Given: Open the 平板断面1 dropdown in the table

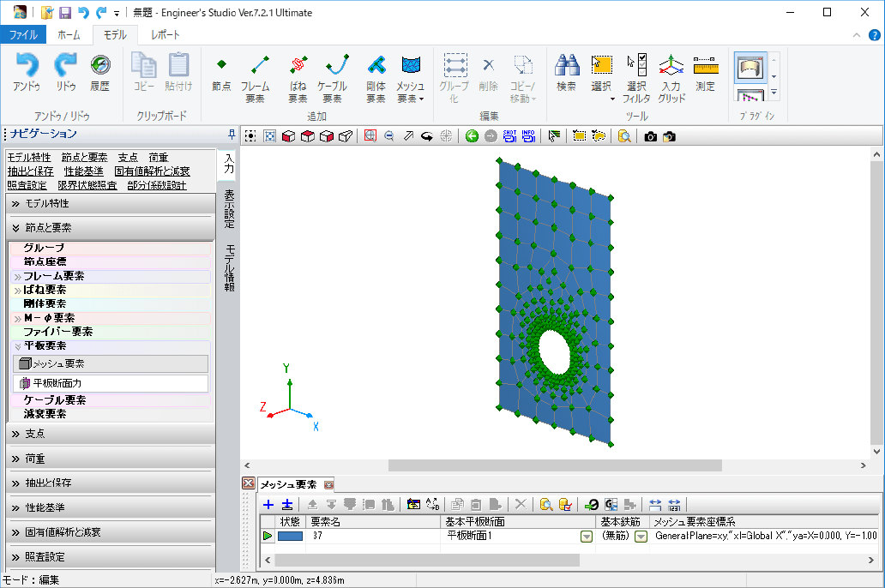Looking at the screenshot, I should point(587,537).
